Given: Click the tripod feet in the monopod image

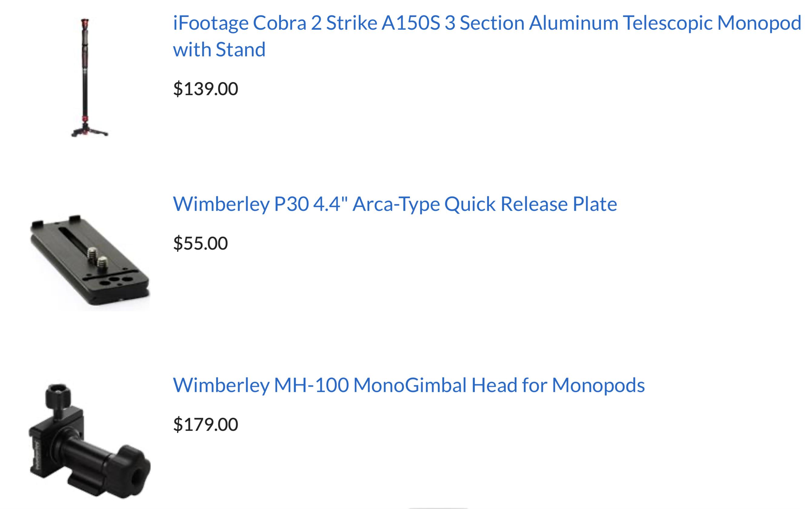Looking at the screenshot, I should 89,132.
